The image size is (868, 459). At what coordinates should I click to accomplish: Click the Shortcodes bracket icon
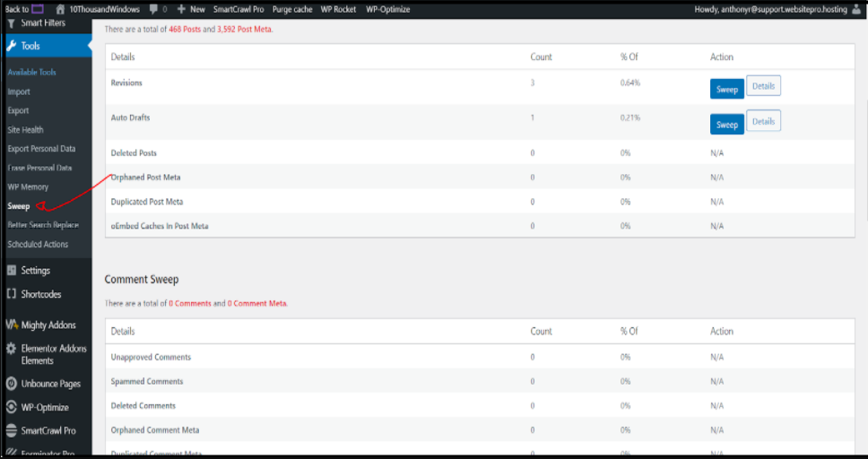coord(12,294)
